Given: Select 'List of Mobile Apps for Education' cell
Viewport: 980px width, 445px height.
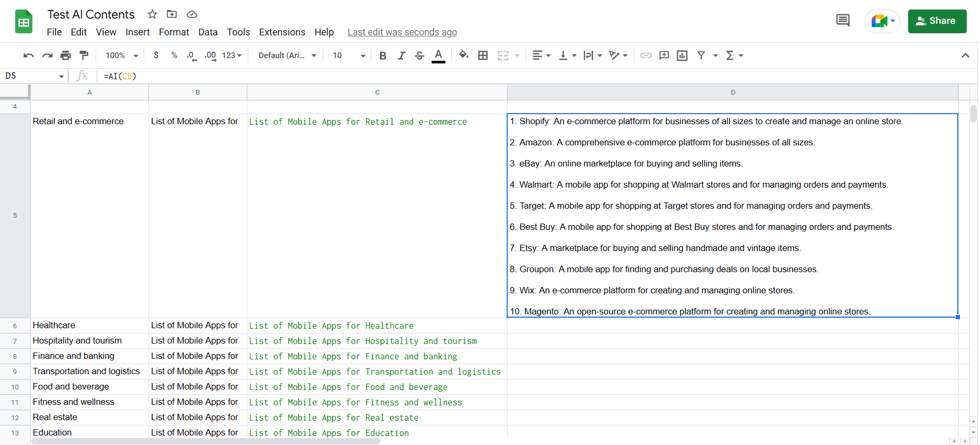Looking at the screenshot, I should 377,433.
